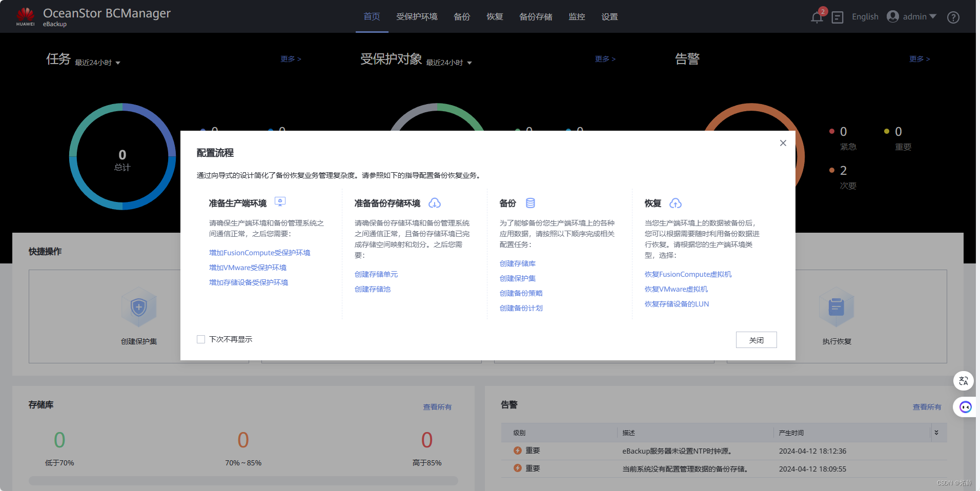
Task: Open the 增加VMware受保护环境 link
Action: pyautogui.click(x=248, y=267)
